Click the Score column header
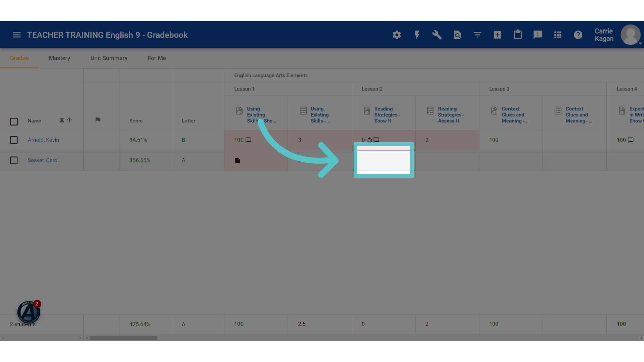This screenshot has height=362, width=644. click(136, 121)
